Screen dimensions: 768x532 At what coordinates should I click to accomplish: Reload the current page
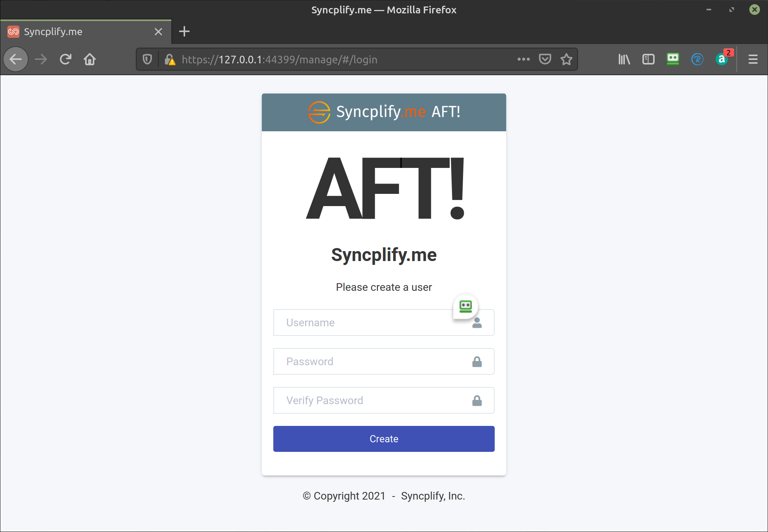click(65, 60)
